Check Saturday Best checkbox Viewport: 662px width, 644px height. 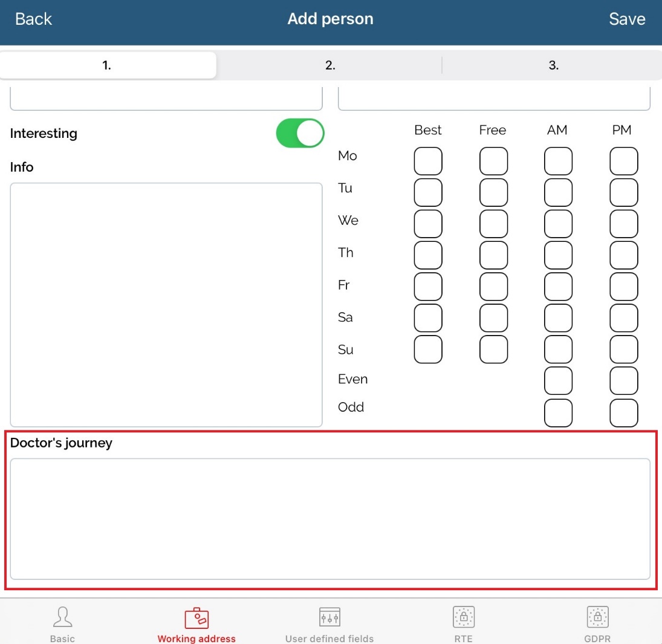pyautogui.click(x=428, y=318)
